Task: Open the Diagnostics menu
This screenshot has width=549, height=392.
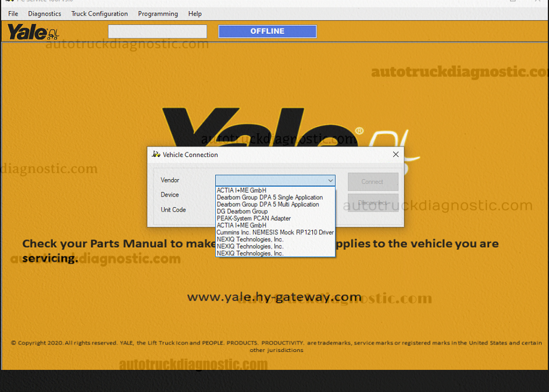Action: click(x=44, y=13)
